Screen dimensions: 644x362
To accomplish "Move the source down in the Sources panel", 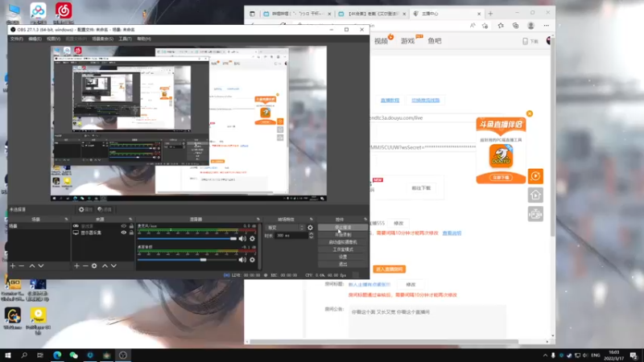I will (x=114, y=266).
